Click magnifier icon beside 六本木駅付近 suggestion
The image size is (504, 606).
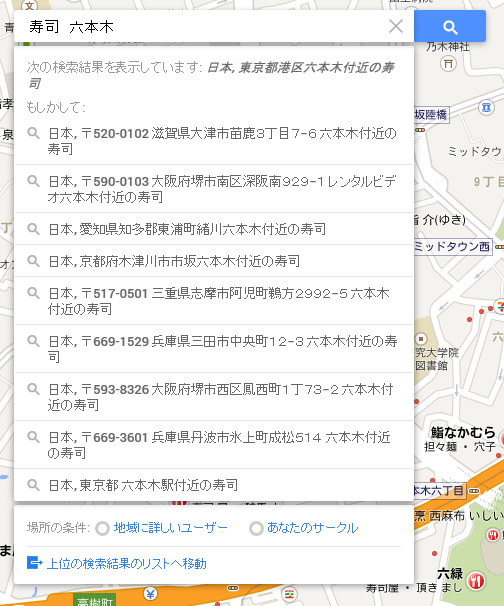coord(33,485)
